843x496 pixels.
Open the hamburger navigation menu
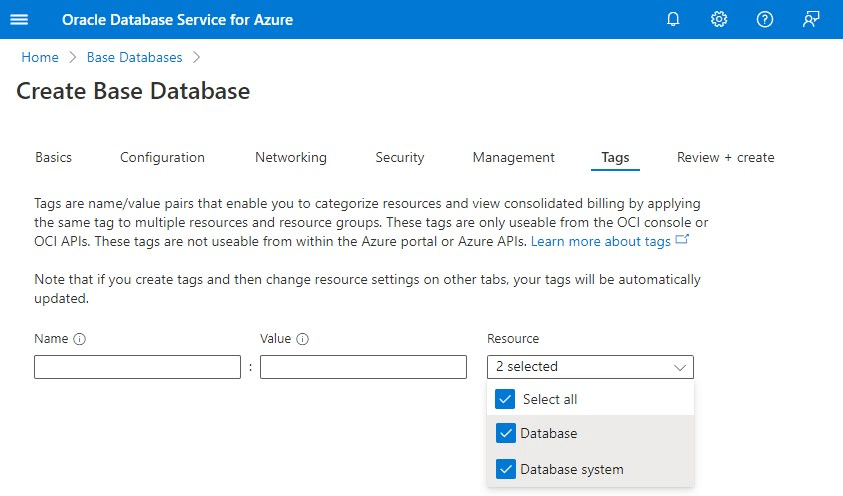19,20
